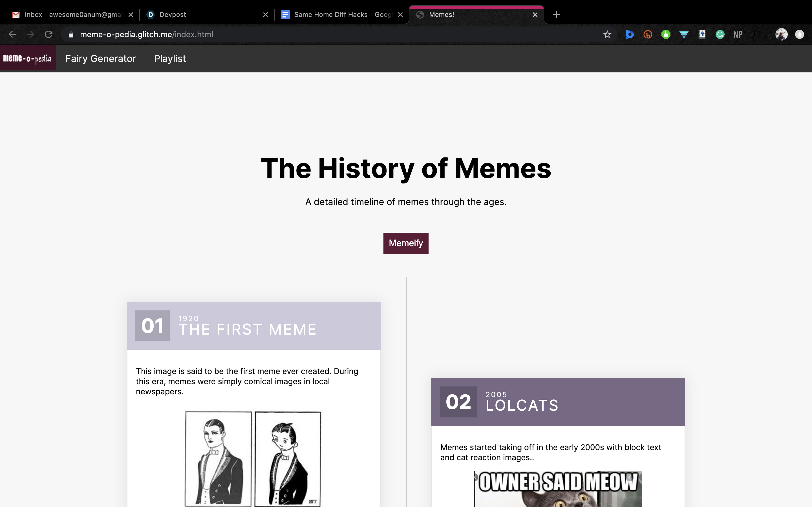The height and width of the screenshot is (507, 812).
Task: Bookmark this page with the star icon
Action: 607,35
